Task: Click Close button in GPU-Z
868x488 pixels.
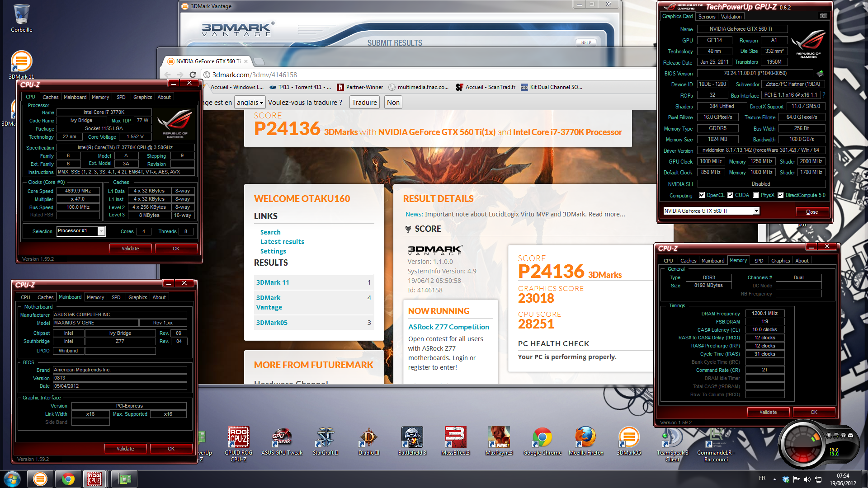Action: [x=812, y=212]
